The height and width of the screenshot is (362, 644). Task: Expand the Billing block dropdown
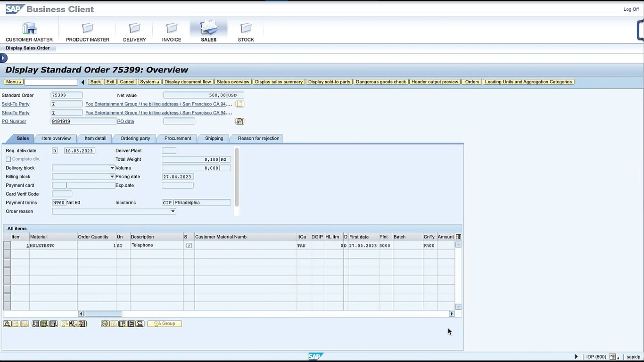[112, 177]
